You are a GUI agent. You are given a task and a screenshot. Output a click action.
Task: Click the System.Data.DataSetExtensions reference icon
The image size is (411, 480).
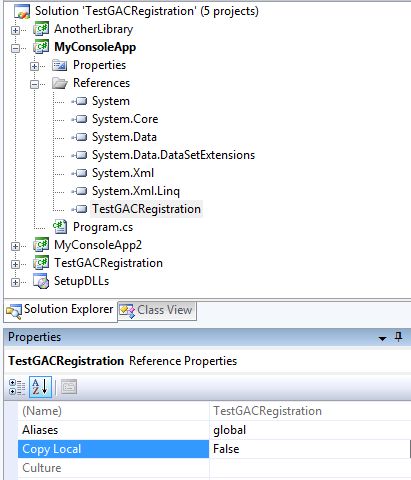coord(79,155)
